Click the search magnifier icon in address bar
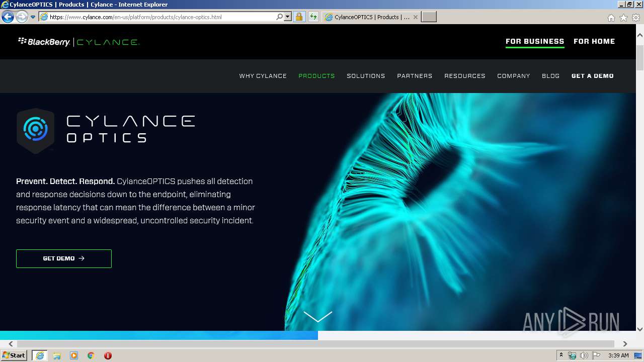 click(x=280, y=17)
